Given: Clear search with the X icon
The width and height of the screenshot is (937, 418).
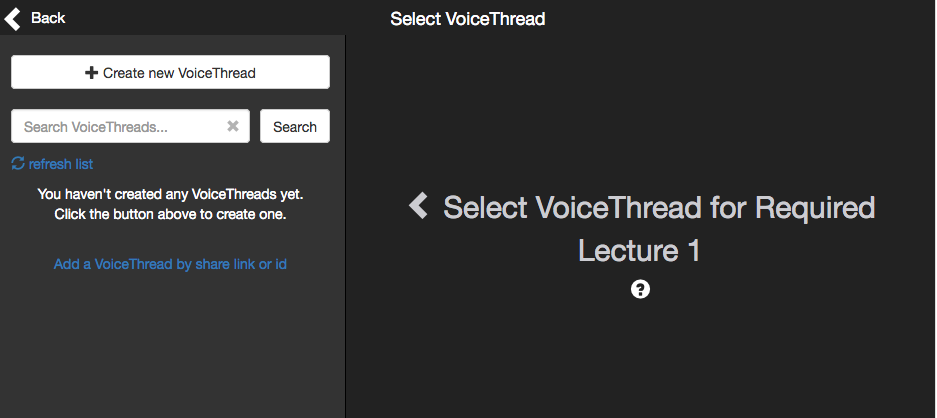Looking at the screenshot, I should 233,126.
